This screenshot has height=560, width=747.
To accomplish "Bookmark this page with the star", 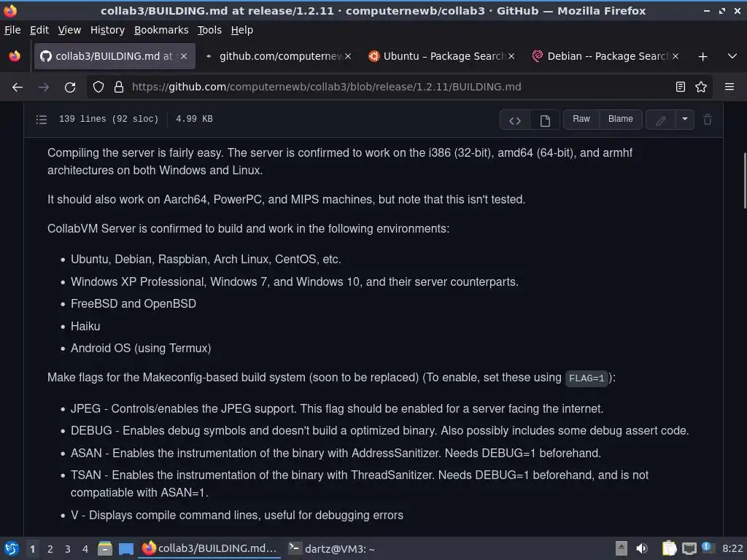I will 701,87.
